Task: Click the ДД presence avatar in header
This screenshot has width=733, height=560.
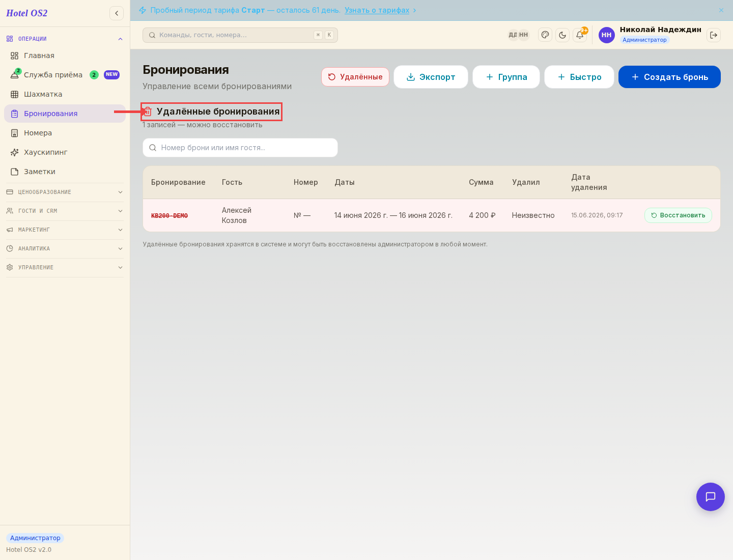Action: 513,35
